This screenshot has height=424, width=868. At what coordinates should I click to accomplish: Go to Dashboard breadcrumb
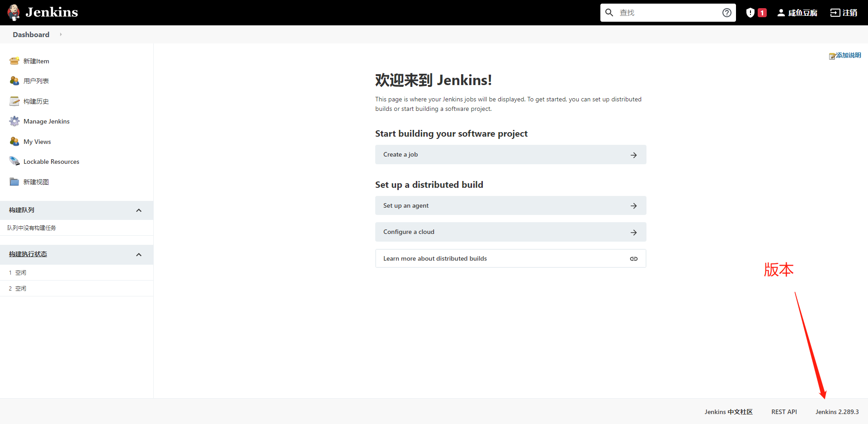click(x=31, y=34)
